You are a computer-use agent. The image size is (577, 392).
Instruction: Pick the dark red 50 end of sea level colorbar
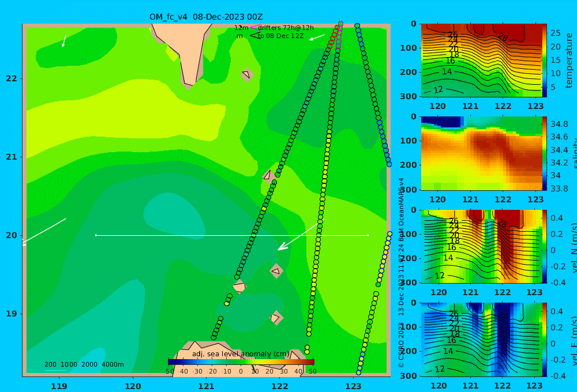pyautogui.click(x=312, y=362)
